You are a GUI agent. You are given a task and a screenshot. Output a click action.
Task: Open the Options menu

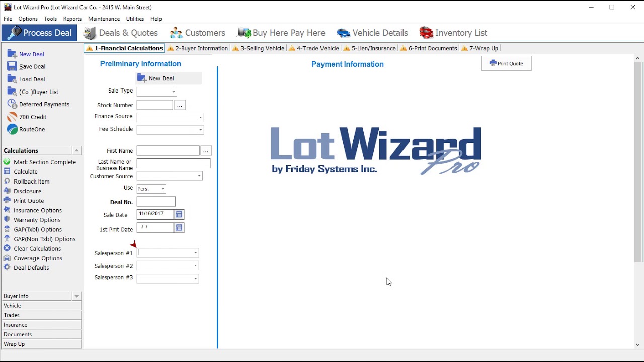coord(28,19)
